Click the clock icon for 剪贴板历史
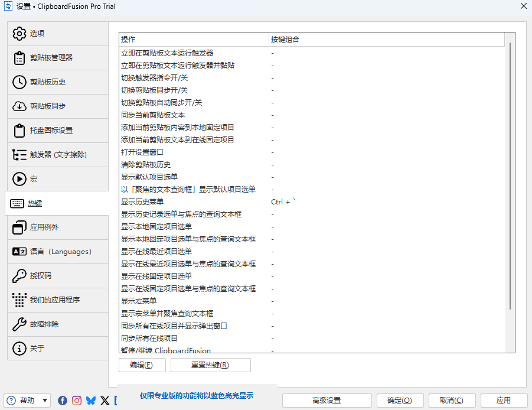This screenshot has width=532, height=410. [x=19, y=82]
